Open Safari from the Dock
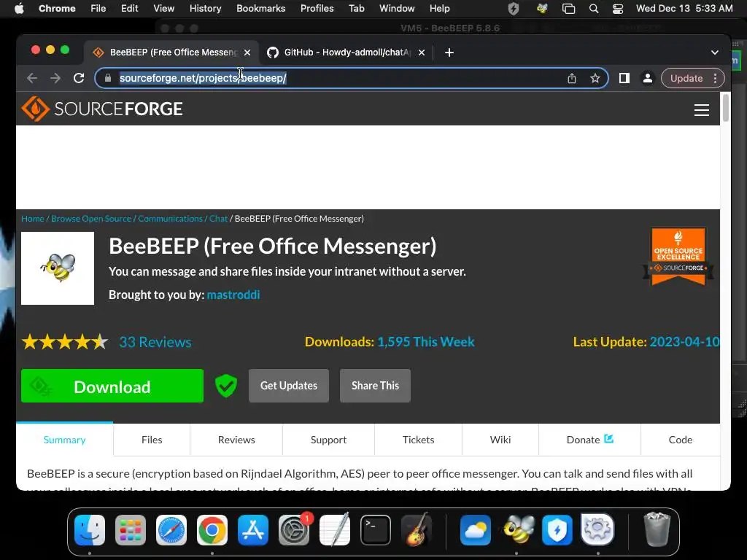747x560 pixels. point(171,530)
